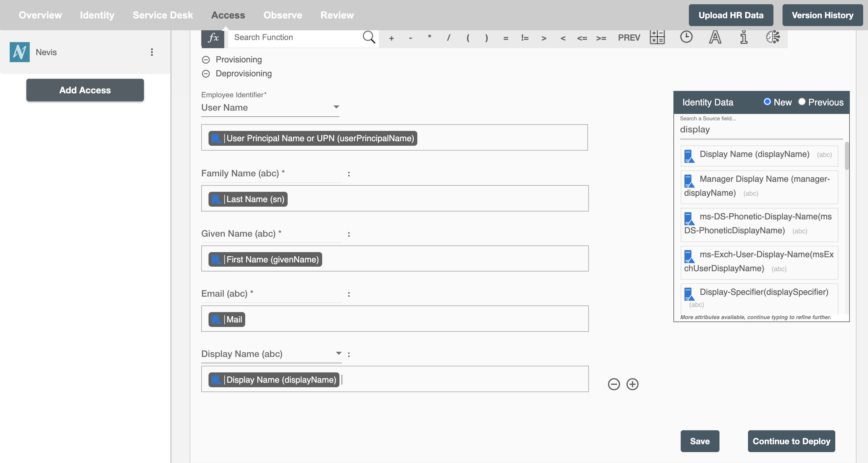Go to the Observe tab
868x463 pixels.
[283, 15]
